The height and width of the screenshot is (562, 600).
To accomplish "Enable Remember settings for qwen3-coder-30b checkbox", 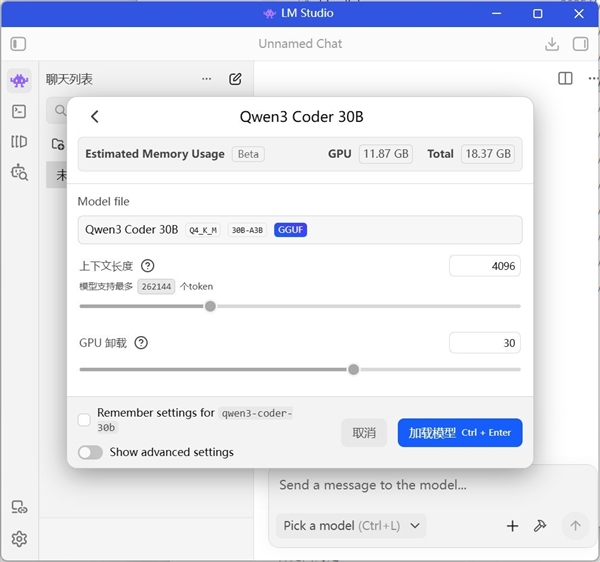I will (x=85, y=420).
